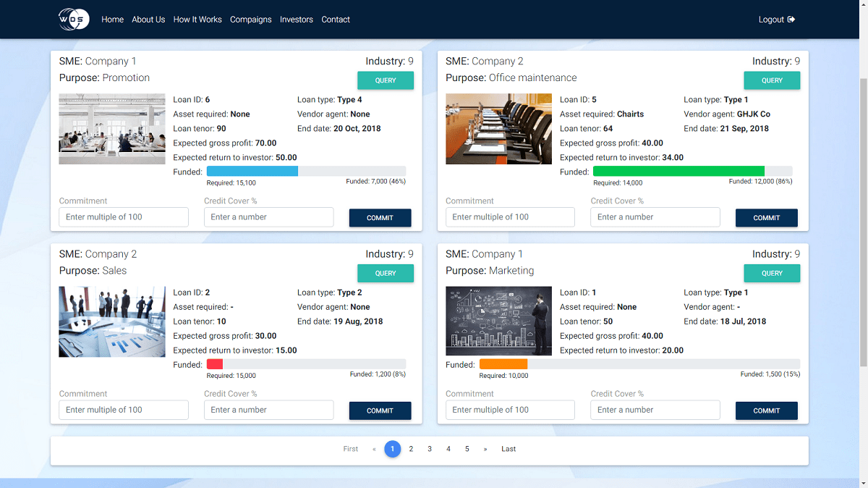Click the "Expected return to investor: 34.00" text
Image resolution: width=868 pixels, height=488 pixels.
tap(621, 157)
